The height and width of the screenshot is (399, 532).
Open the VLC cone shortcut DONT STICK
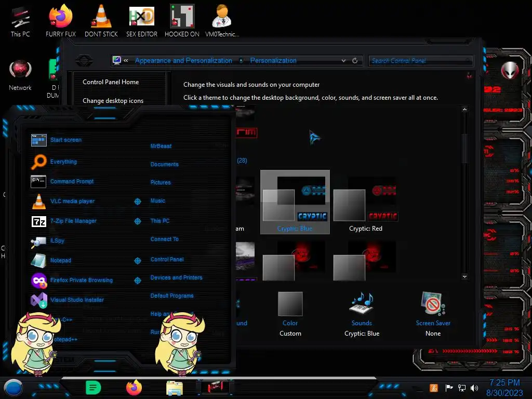coord(101,21)
